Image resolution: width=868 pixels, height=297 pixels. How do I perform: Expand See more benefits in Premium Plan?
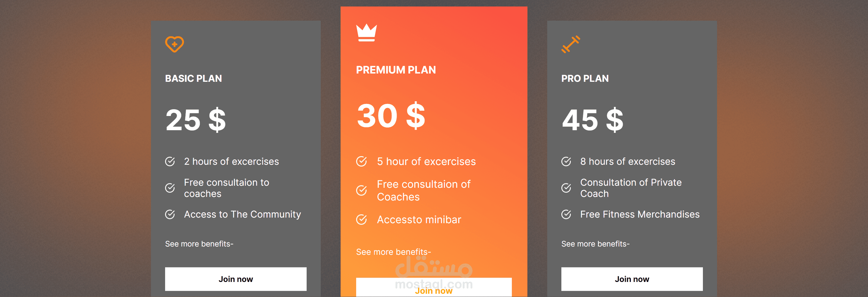pyautogui.click(x=393, y=252)
